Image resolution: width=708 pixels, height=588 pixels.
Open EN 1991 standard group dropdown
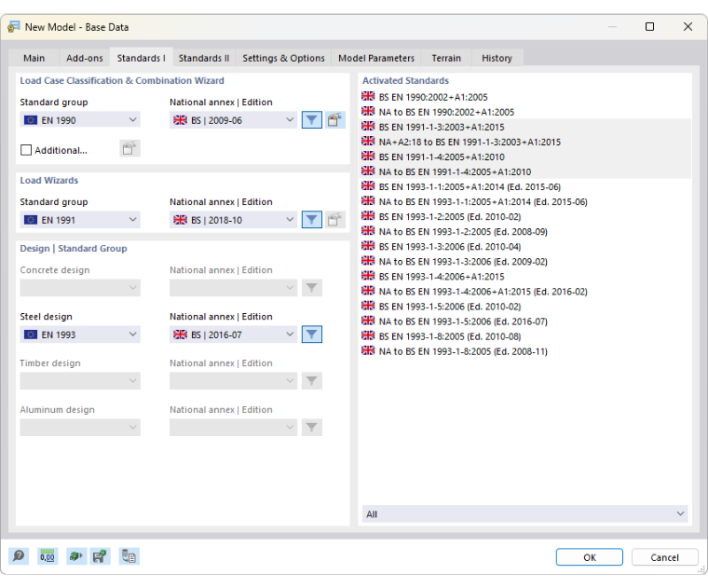click(x=80, y=220)
